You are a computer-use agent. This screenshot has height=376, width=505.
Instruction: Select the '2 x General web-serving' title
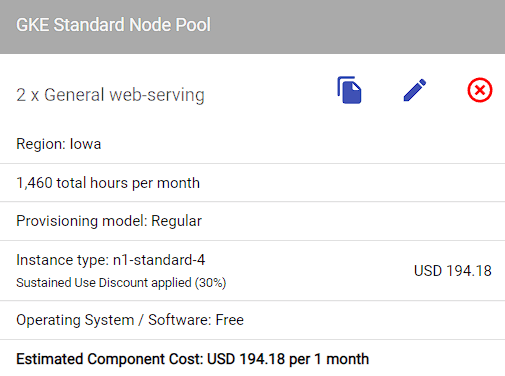[110, 95]
